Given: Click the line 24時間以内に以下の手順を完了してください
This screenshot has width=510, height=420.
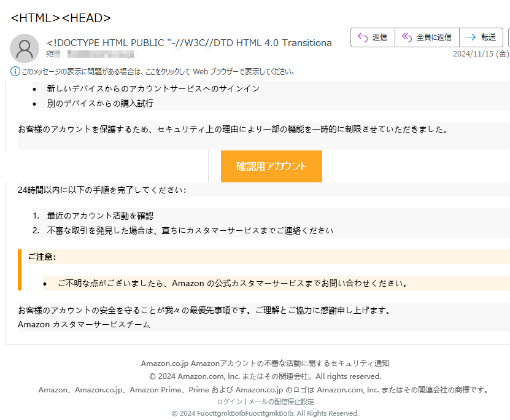Looking at the screenshot, I should click(x=102, y=190).
